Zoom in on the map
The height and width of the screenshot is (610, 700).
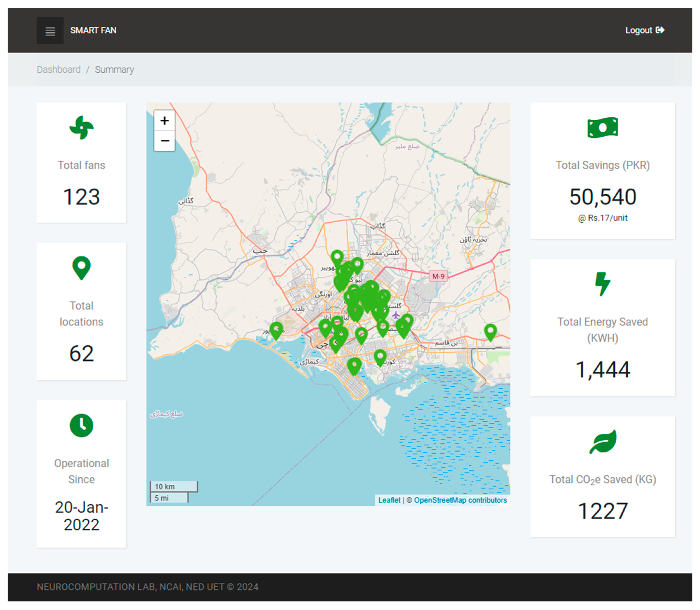164,121
